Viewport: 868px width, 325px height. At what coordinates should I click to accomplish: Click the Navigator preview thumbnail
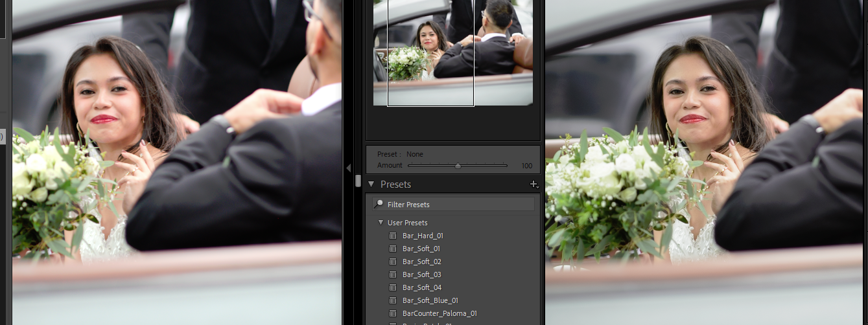453,52
